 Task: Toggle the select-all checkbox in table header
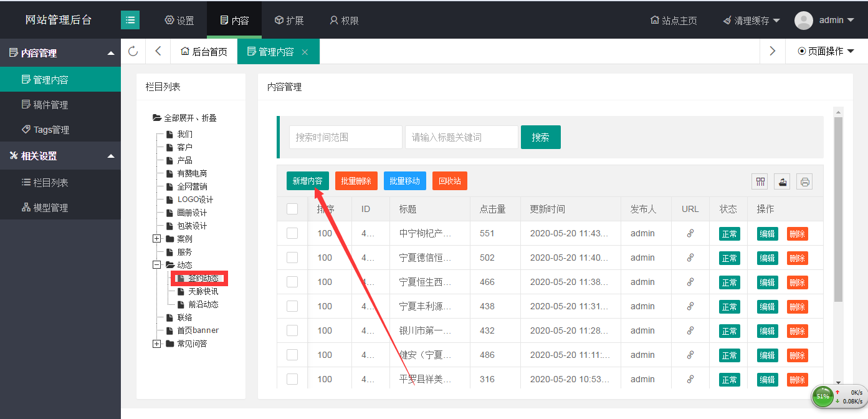coord(292,209)
